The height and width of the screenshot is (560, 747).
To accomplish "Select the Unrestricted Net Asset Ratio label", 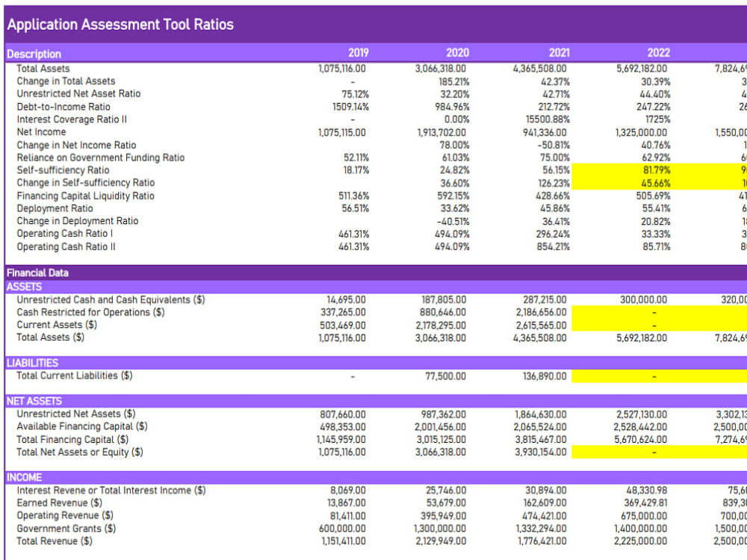I will [78, 94].
